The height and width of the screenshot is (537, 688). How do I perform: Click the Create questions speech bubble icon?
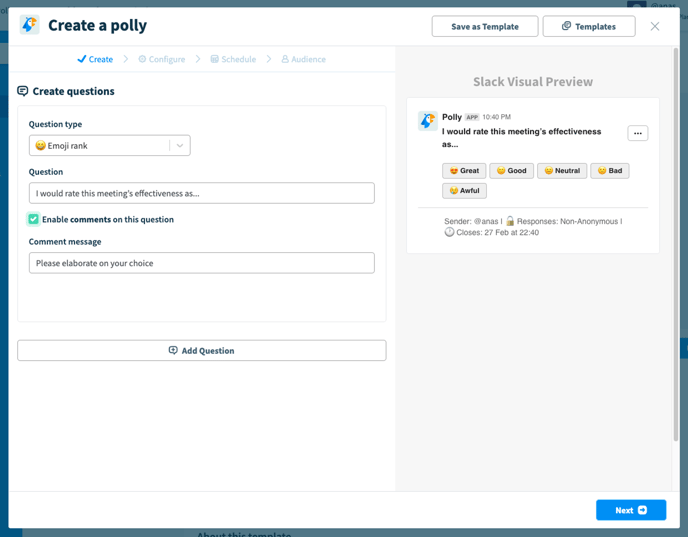(22, 91)
